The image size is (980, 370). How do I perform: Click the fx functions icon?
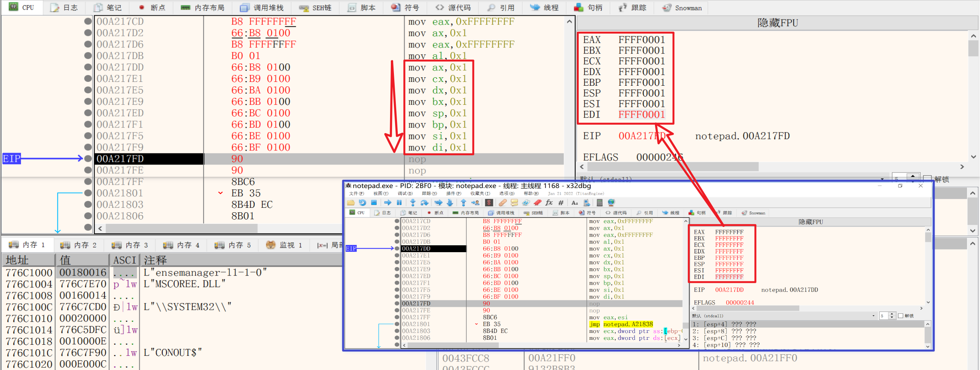(549, 203)
